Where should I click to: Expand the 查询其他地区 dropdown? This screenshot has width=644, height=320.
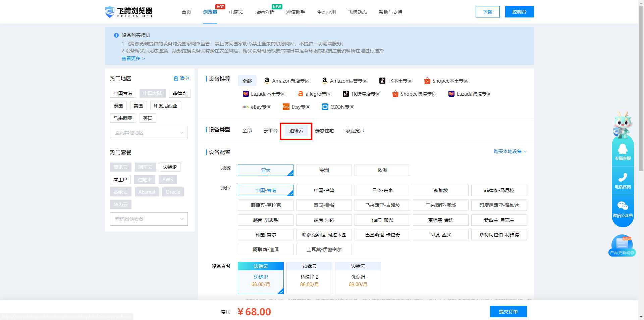[149, 133]
